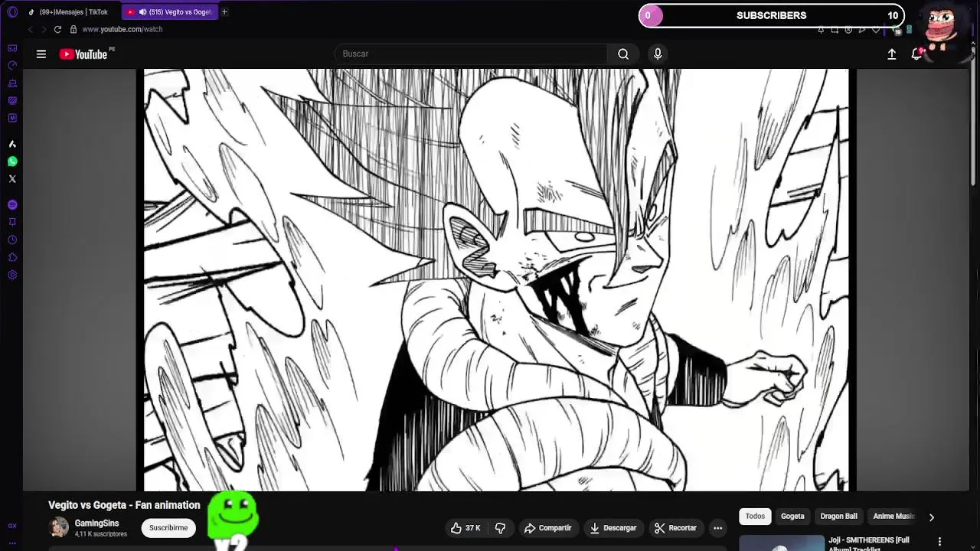Go to the YouTube home logo
The width and height of the screenshot is (980, 551).
83,54
